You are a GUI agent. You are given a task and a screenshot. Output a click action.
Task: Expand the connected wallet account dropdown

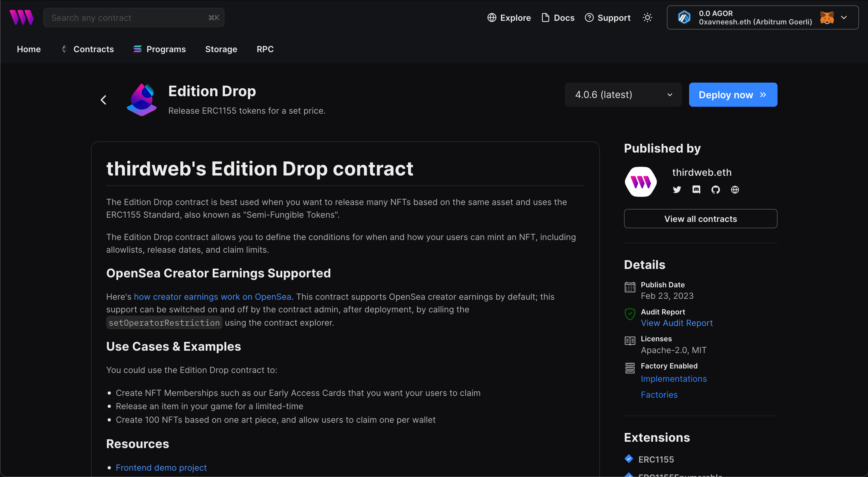(844, 17)
